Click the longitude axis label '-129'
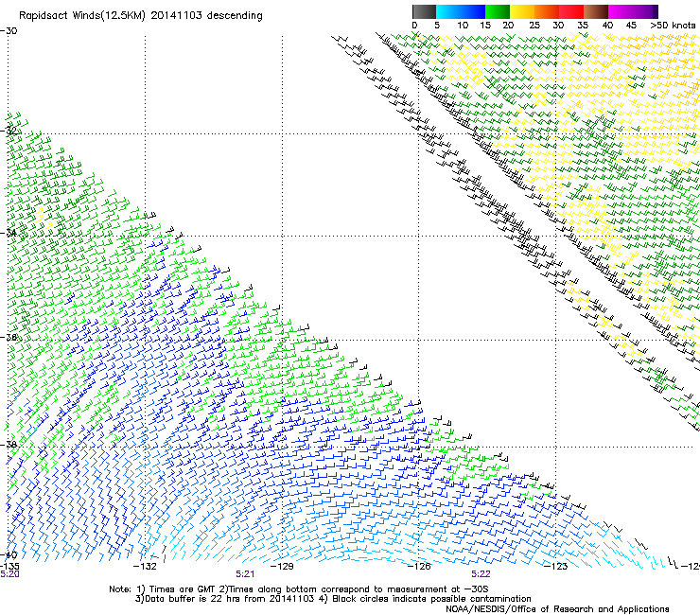The height and width of the screenshot is (615, 700). pyautogui.click(x=283, y=567)
